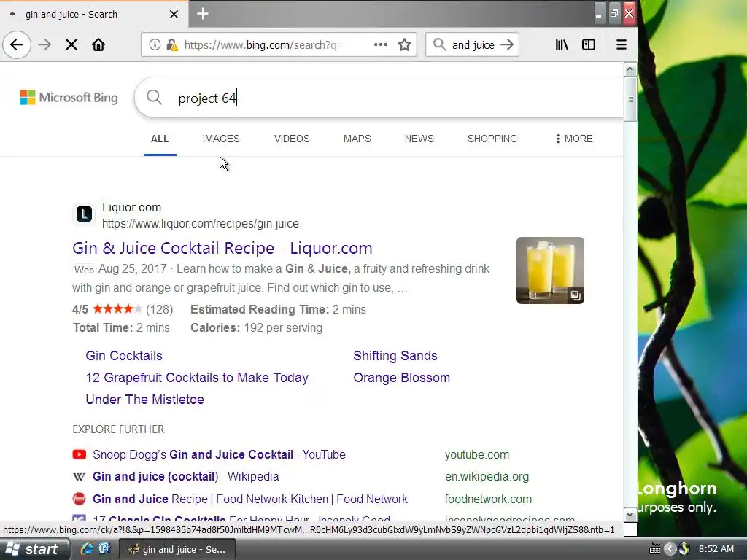
Task: Switch to the SHOPPING tab
Action: pyautogui.click(x=492, y=139)
